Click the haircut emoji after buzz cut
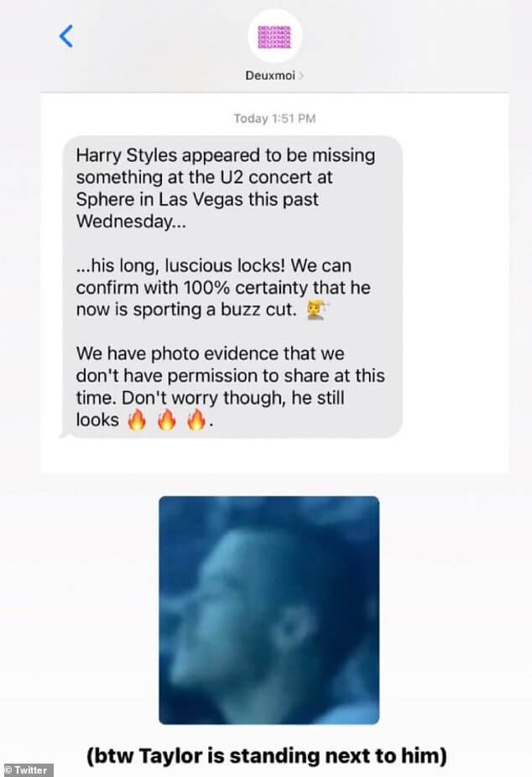Screen dimensions: 532x777 coord(316,310)
